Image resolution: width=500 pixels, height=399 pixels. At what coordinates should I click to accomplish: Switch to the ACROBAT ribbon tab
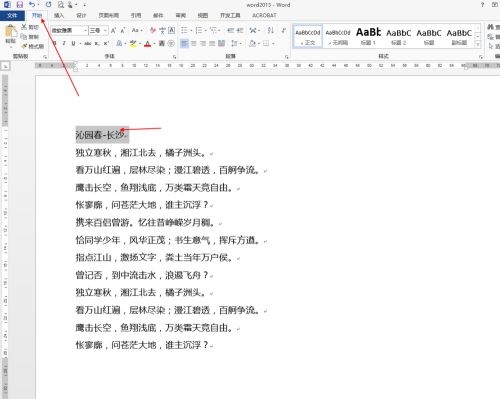(264, 15)
